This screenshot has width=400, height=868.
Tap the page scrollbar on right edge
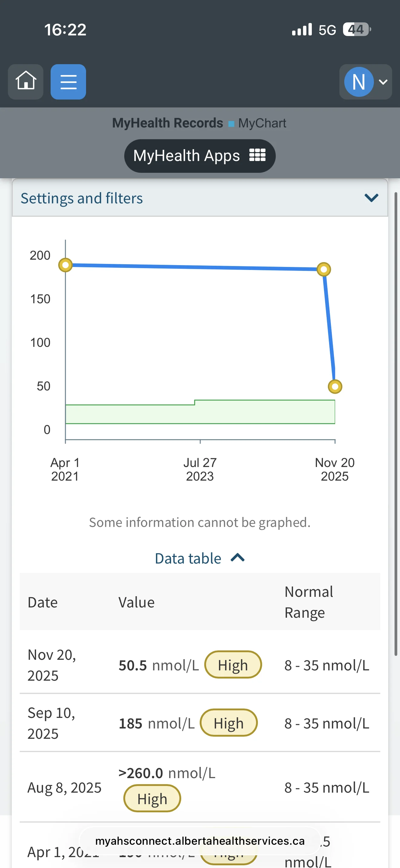(x=396, y=423)
